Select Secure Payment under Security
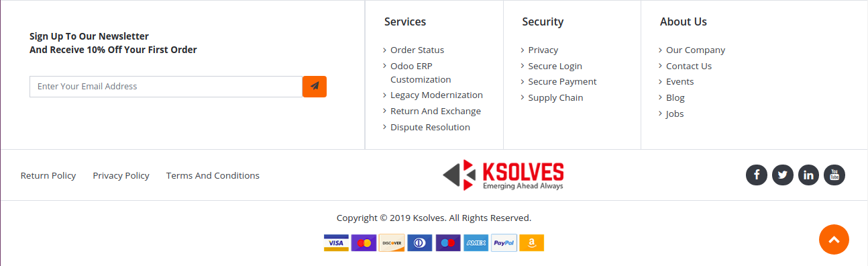Screen dimensions: 868x266 coord(562,82)
